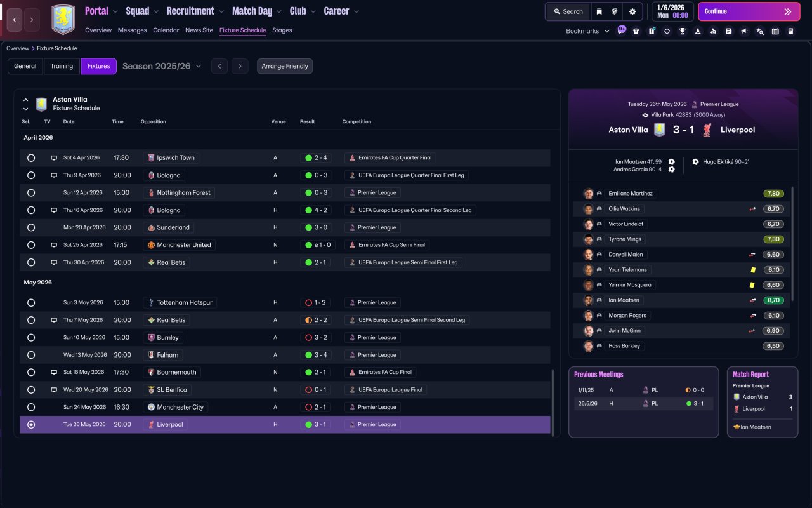Click Emiliano Martinez's face icon
Image resolution: width=812 pixels, height=508 pixels.
(589, 194)
